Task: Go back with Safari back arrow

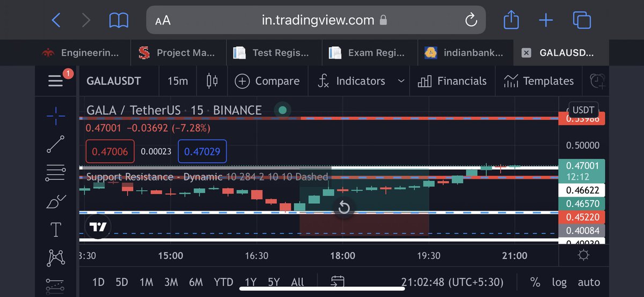Action: point(56,20)
